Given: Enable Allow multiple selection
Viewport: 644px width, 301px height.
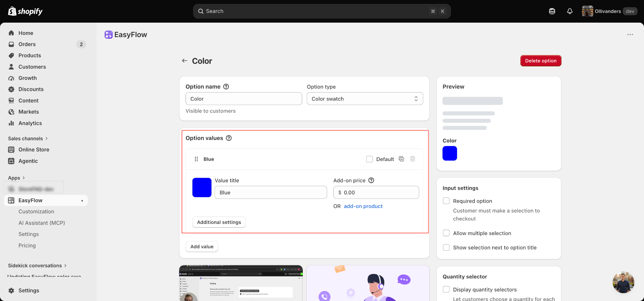Looking at the screenshot, I should 446,233.
